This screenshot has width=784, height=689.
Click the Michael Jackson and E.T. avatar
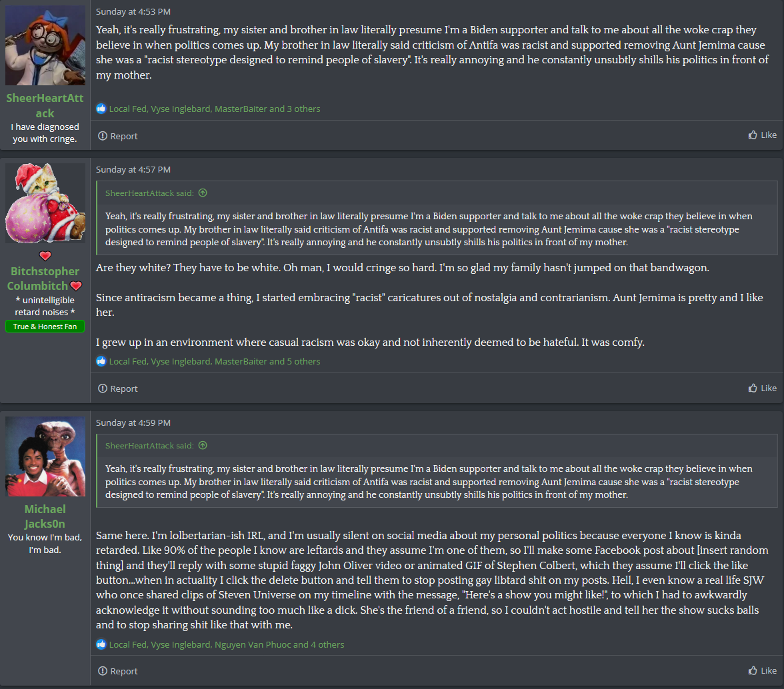coord(45,456)
